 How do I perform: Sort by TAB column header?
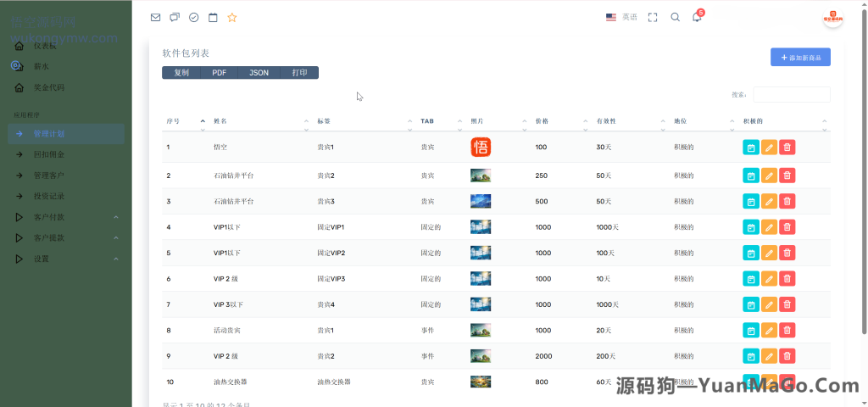pyautogui.click(x=441, y=121)
